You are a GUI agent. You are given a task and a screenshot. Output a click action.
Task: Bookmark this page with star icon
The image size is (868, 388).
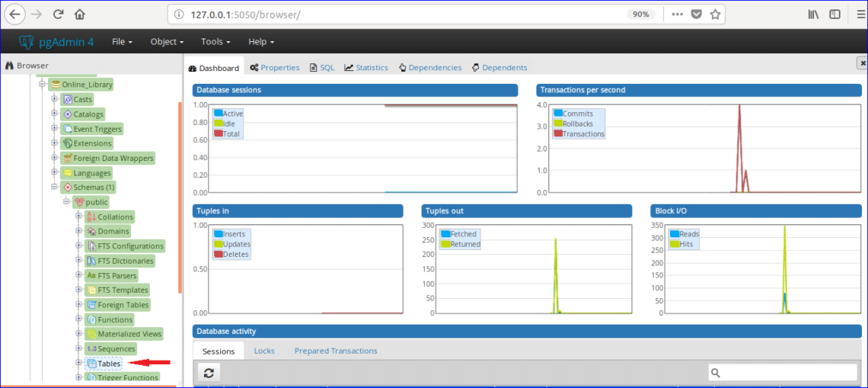tap(715, 14)
